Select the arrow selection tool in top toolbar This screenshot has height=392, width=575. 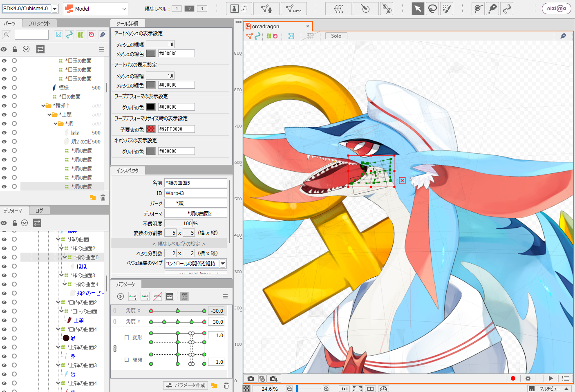[418, 9]
